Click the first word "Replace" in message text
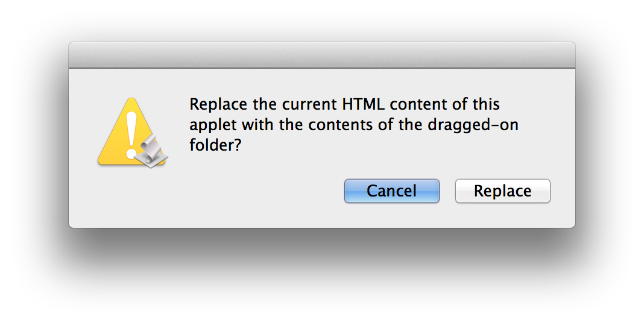The height and width of the screenshot is (323, 644). [x=218, y=105]
